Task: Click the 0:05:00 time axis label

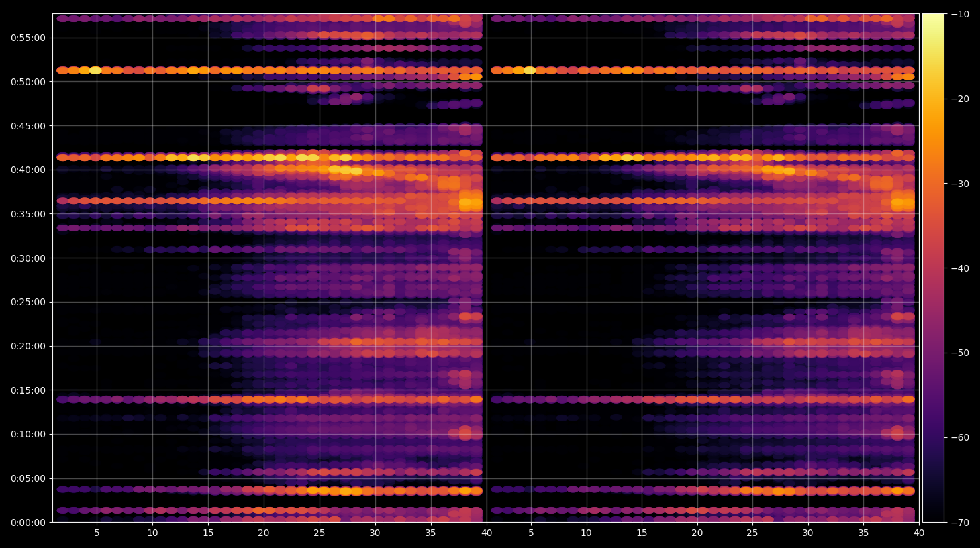Action: 28,478
